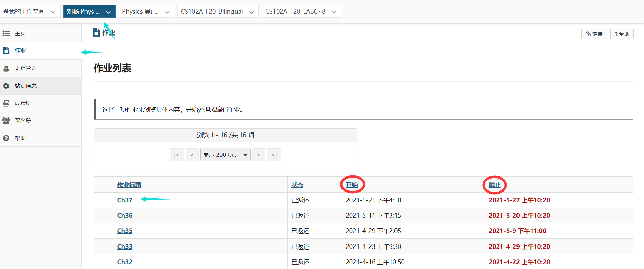This screenshot has height=269, width=644.
Task: Open the CS102A_F20_LAB6~8 site menu
Action: coord(334,12)
